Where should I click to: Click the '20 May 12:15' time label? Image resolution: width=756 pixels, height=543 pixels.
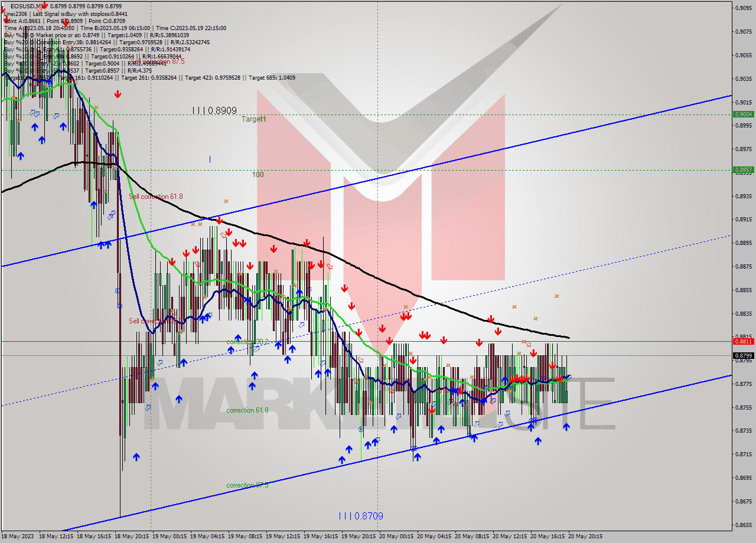point(509,537)
